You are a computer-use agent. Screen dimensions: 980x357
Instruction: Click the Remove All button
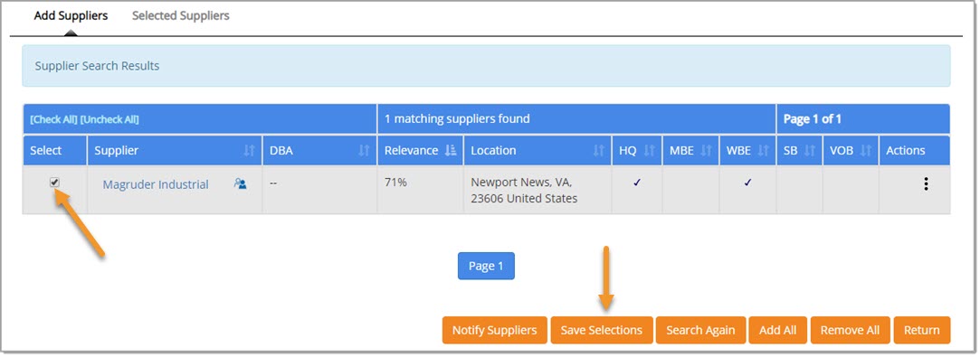click(x=850, y=330)
